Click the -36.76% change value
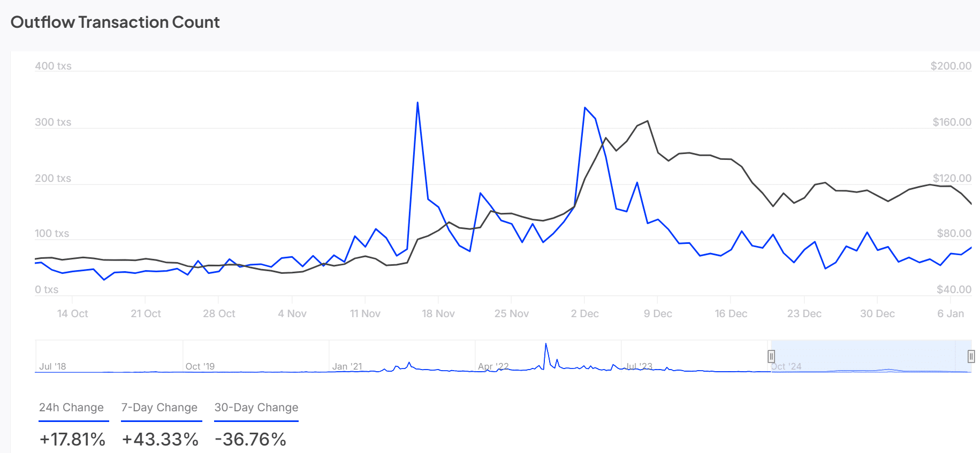Viewport: 980px width, 453px height. (250, 439)
